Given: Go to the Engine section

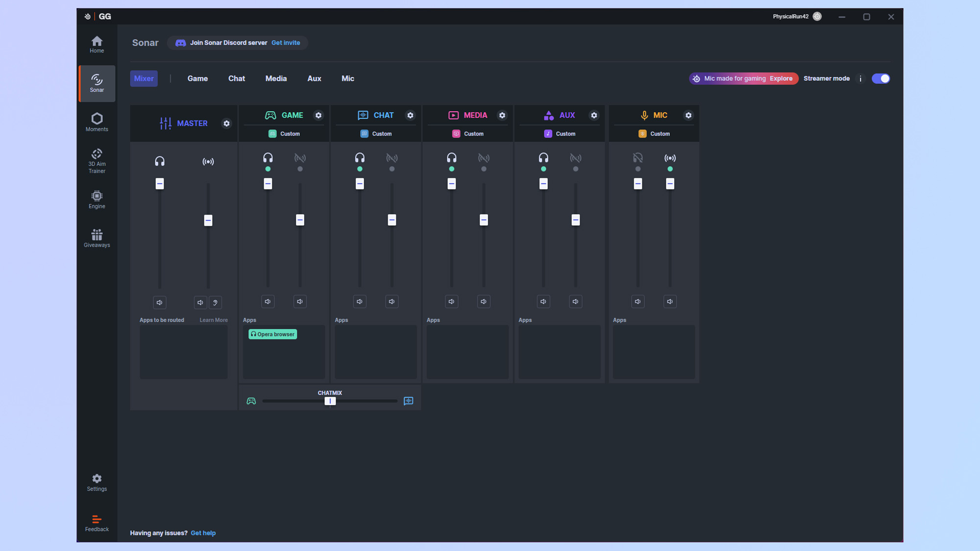Looking at the screenshot, I should pyautogui.click(x=97, y=199).
